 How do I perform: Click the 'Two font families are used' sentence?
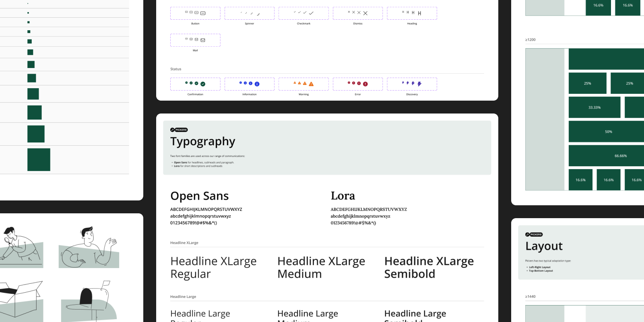pos(207,156)
